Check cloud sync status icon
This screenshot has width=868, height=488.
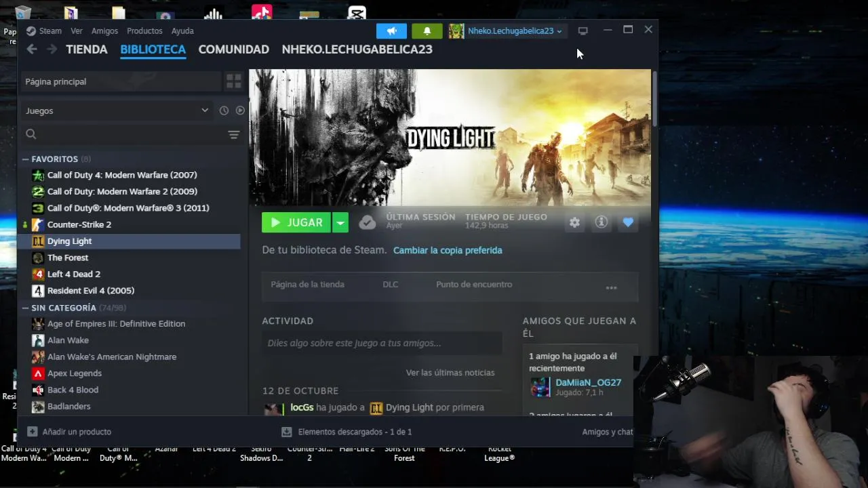[x=367, y=222]
